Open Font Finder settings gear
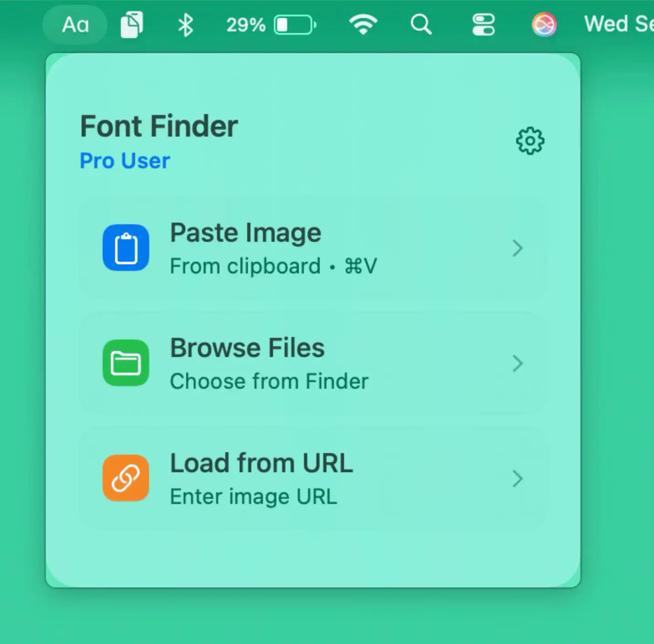 (530, 141)
